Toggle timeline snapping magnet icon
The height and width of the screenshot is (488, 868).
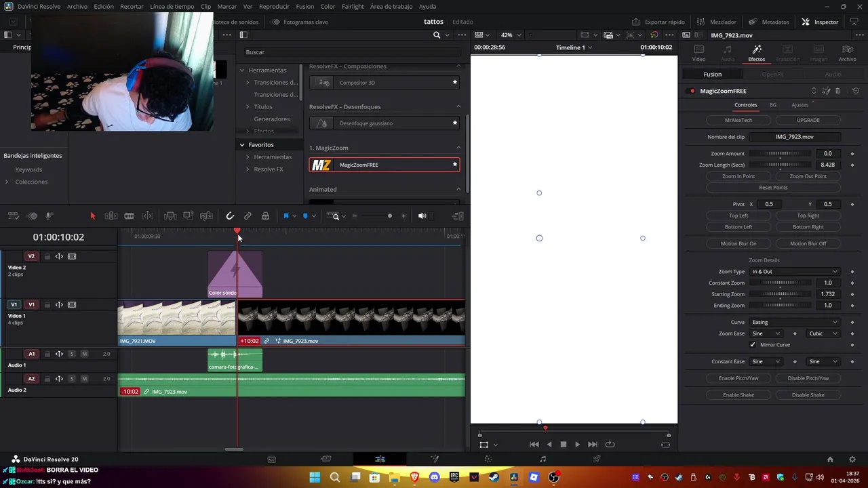(x=230, y=216)
